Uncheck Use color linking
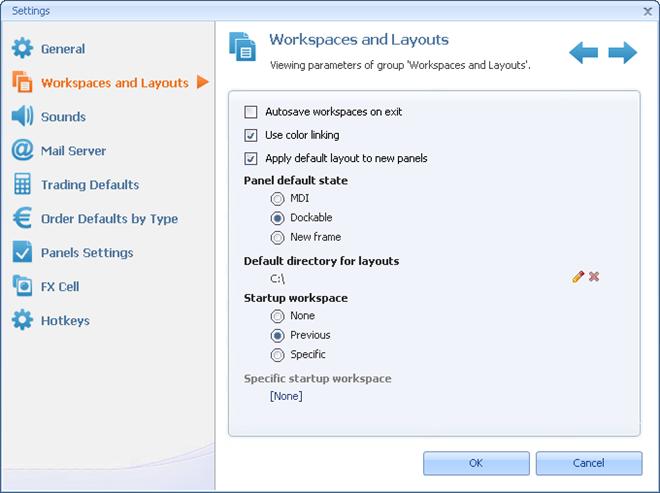 (x=251, y=135)
